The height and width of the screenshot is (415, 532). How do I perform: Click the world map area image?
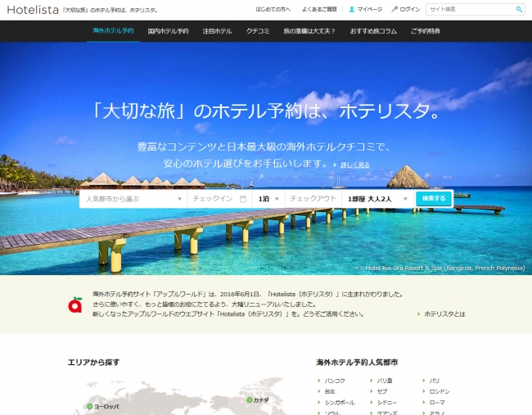(x=180, y=395)
